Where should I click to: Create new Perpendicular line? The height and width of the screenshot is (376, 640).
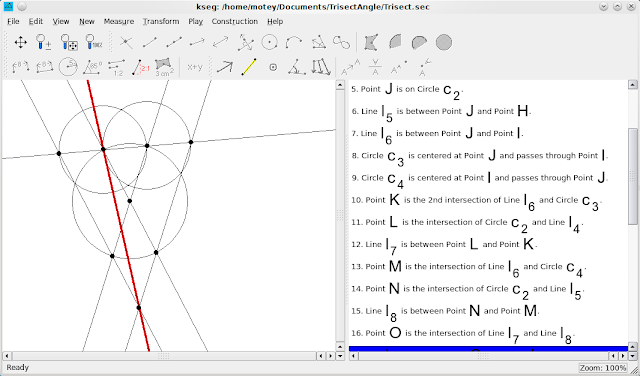coord(246,42)
